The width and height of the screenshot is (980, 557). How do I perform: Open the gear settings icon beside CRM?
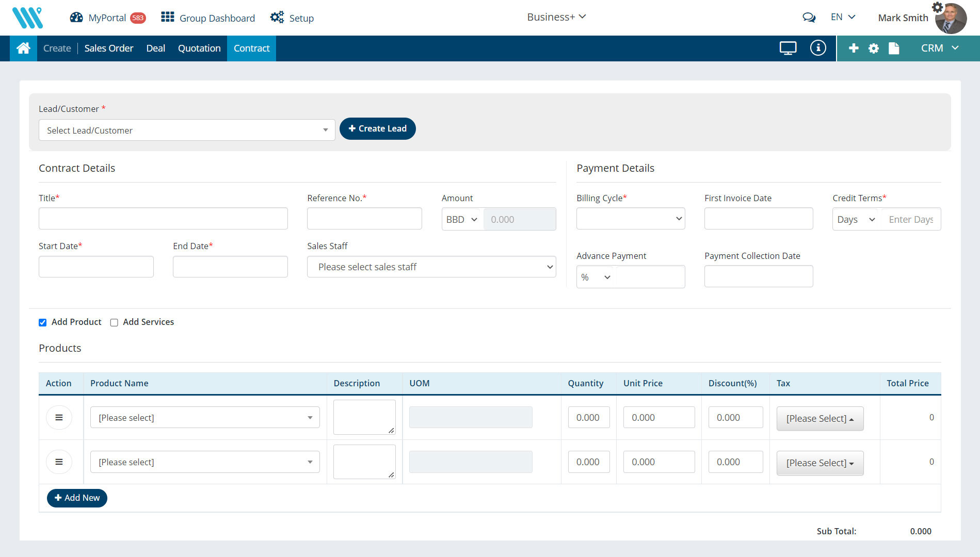(x=873, y=48)
